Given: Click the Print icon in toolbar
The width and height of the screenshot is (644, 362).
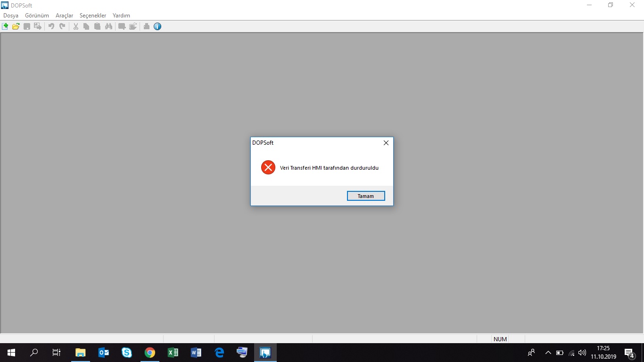Looking at the screenshot, I should pyautogui.click(x=147, y=26).
